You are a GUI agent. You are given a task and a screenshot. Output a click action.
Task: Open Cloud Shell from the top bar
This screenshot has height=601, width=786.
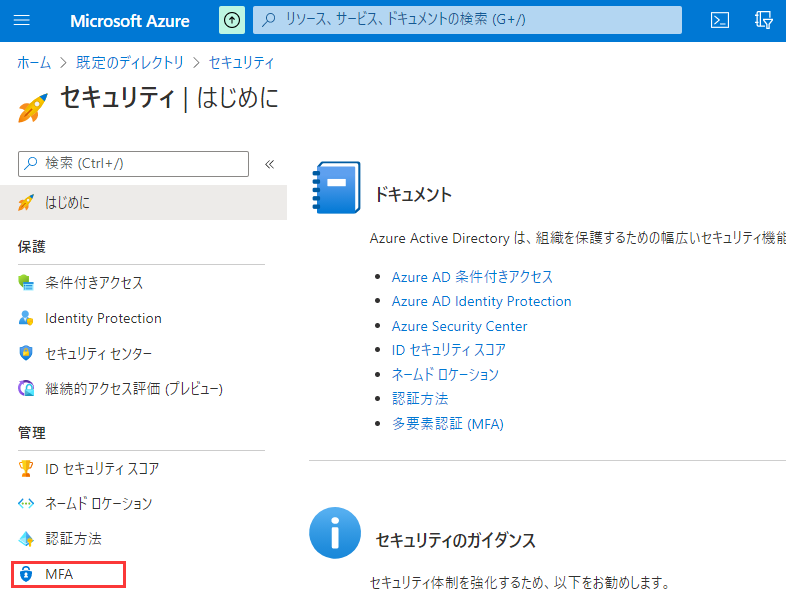pos(719,20)
